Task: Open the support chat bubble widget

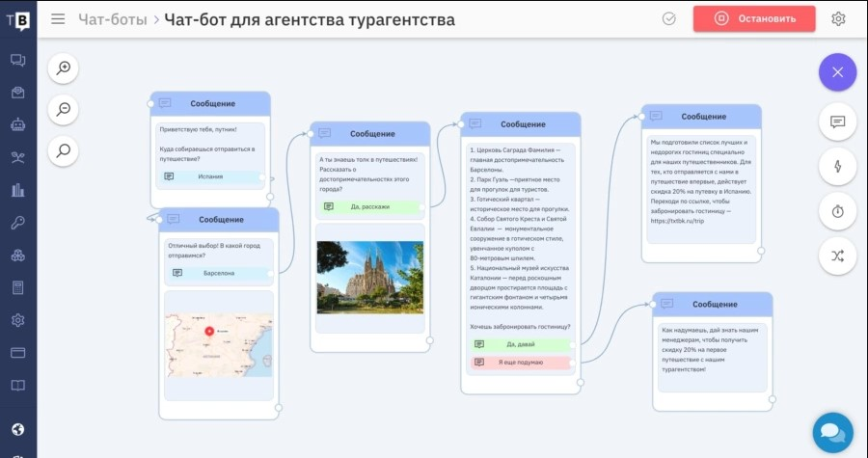Action: (832, 431)
